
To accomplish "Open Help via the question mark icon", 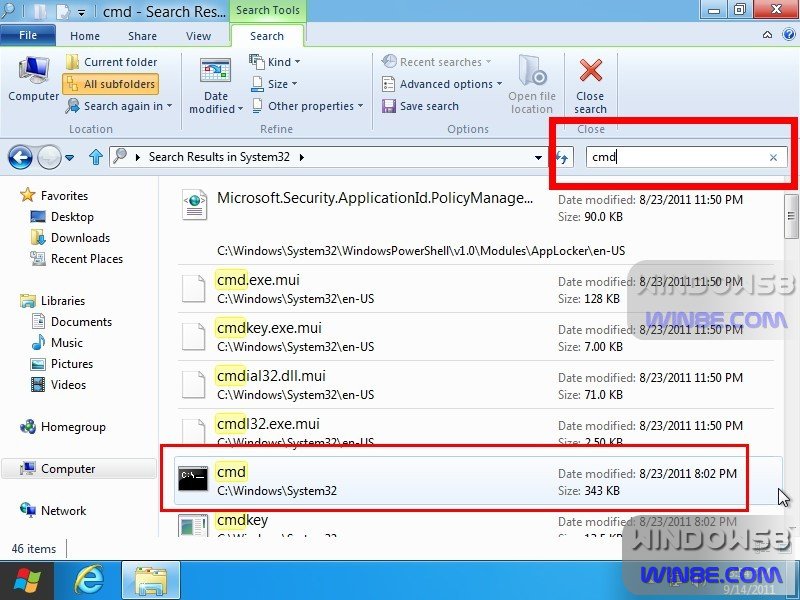I will point(789,35).
